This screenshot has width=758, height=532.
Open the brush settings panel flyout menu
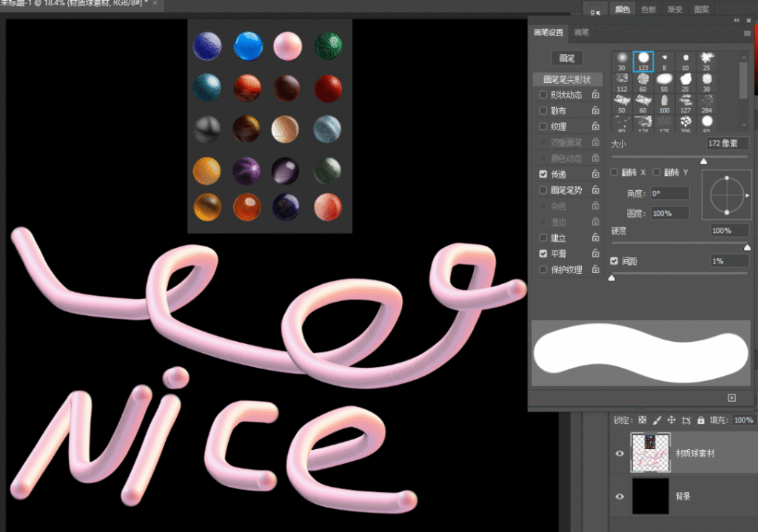pos(747,33)
